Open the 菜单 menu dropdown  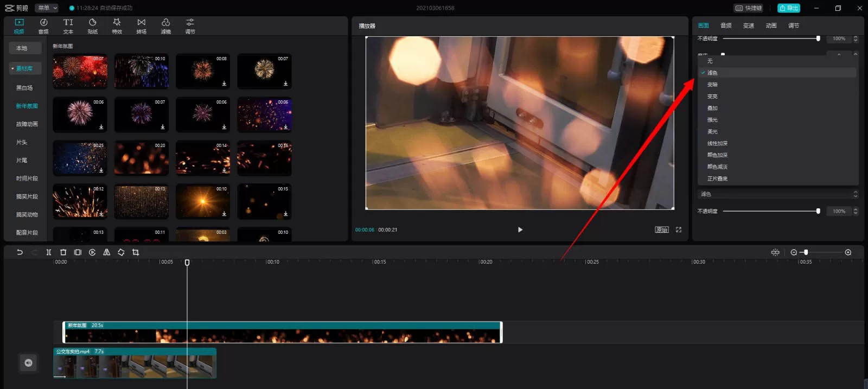(x=47, y=8)
